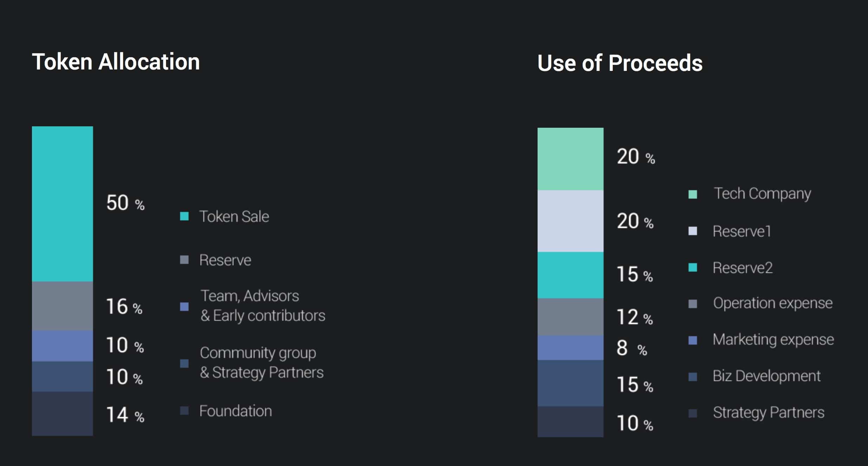Click the Reserve2 teal legend swatch
This screenshot has height=466, width=868.
[693, 267]
